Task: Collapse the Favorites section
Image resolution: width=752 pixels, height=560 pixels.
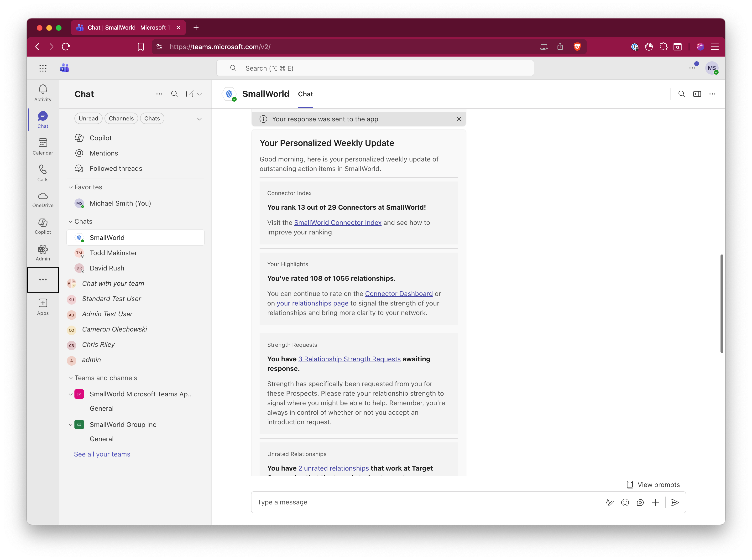Action: (71, 187)
